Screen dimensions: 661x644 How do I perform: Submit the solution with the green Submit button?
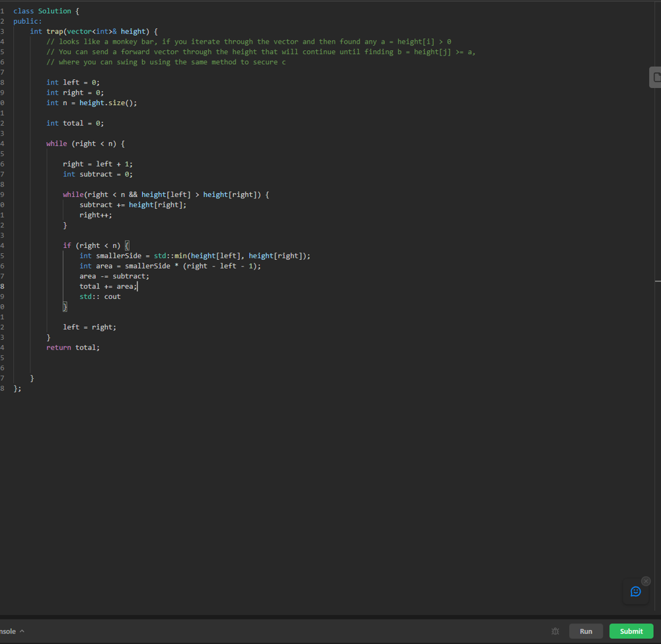click(631, 631)
